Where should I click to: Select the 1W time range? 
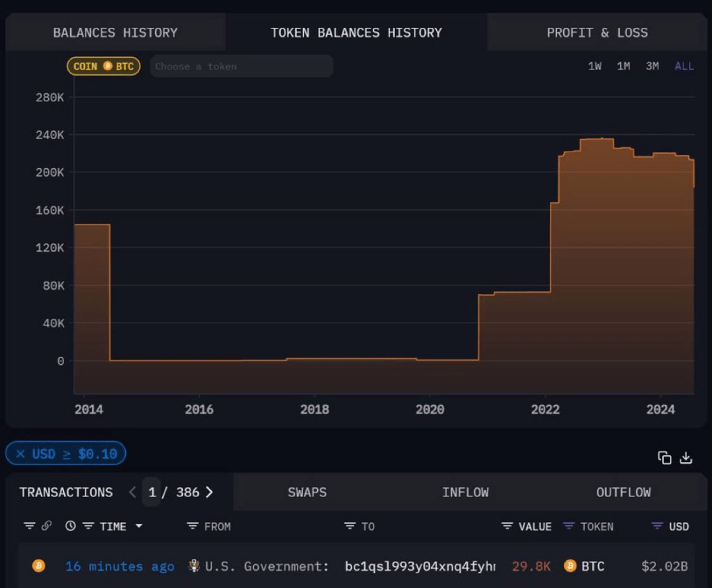click(594, 66)
